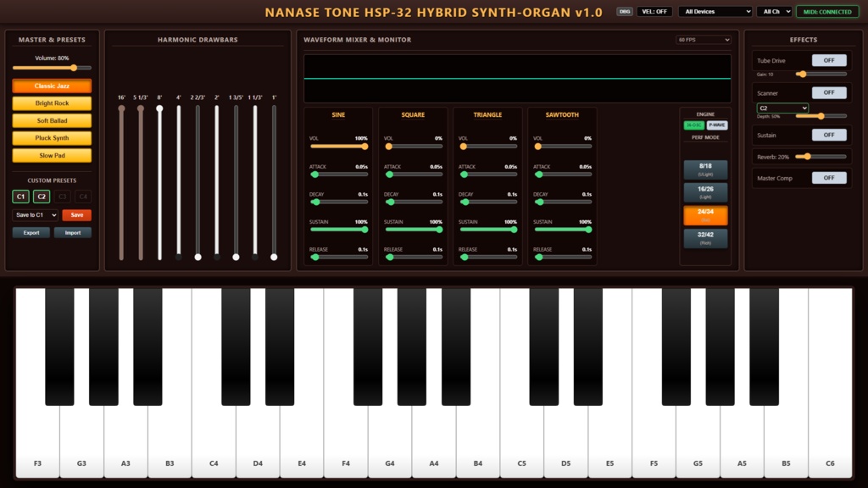Click the 2 2/3' harmonic drawbar
868x488 pixels.
(198, 183)
